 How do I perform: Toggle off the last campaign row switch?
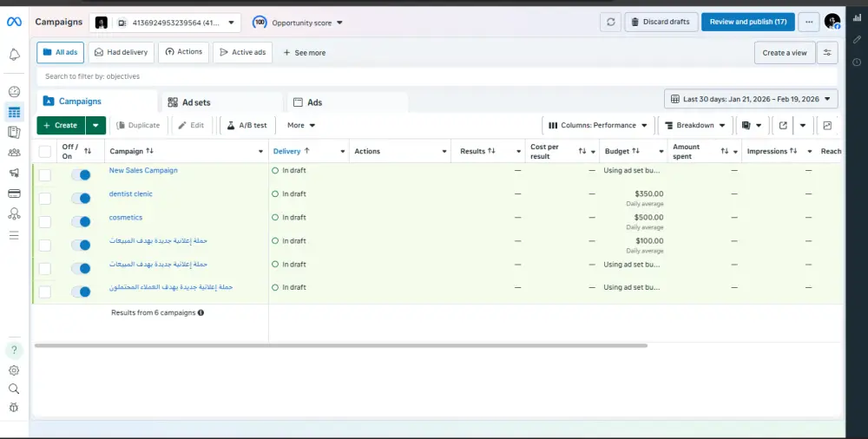[x=81, y=292]
